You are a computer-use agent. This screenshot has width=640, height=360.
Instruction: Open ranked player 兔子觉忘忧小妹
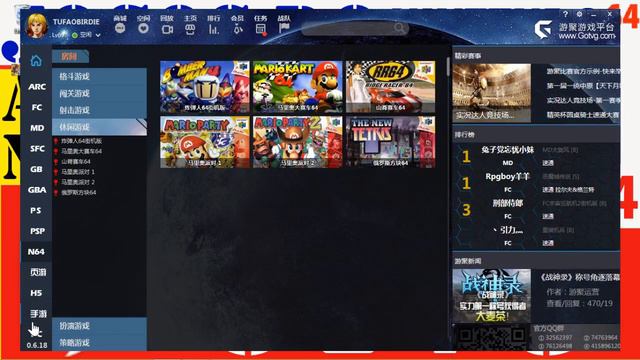click(507, 150)
